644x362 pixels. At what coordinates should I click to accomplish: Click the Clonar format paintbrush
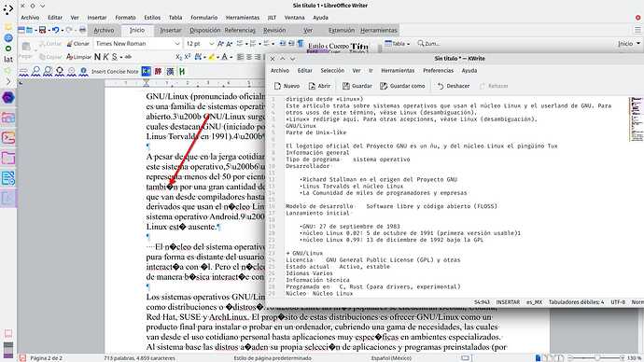click(77, 44)
